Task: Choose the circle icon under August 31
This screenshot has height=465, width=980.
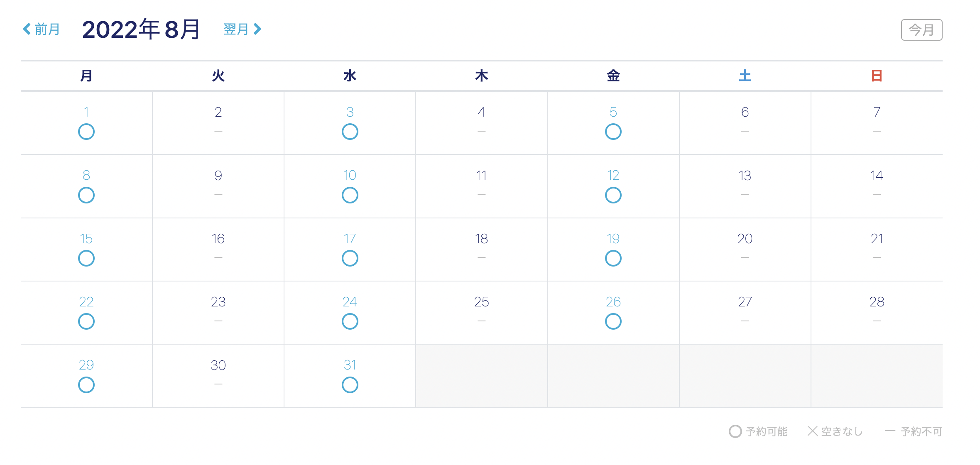Action: pyautogui.click(x=350, y=385)
